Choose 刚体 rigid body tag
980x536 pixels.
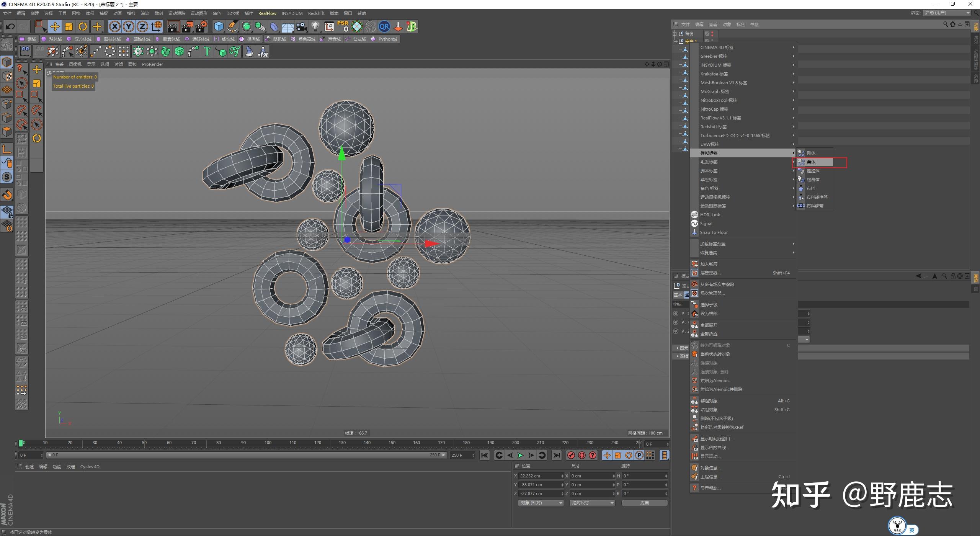pos(815,153)
